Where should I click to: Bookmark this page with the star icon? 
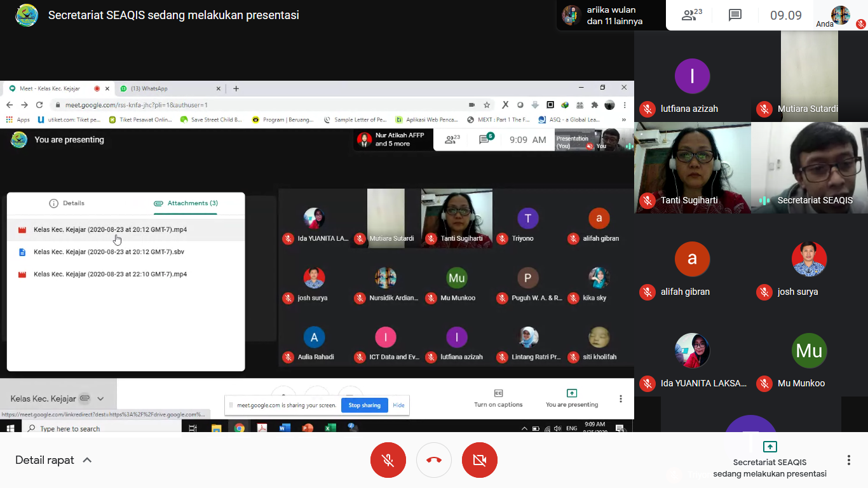click(x=487, y=105)
